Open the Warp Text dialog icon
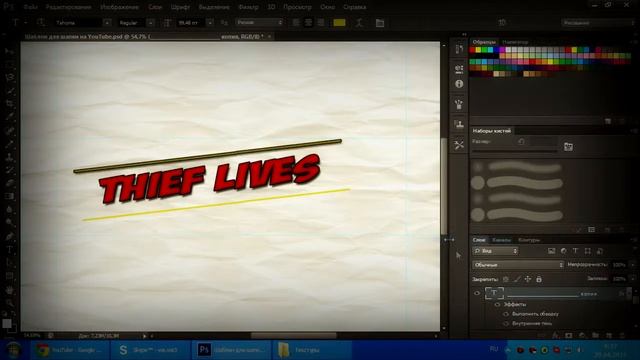 (x=359, y=23)
